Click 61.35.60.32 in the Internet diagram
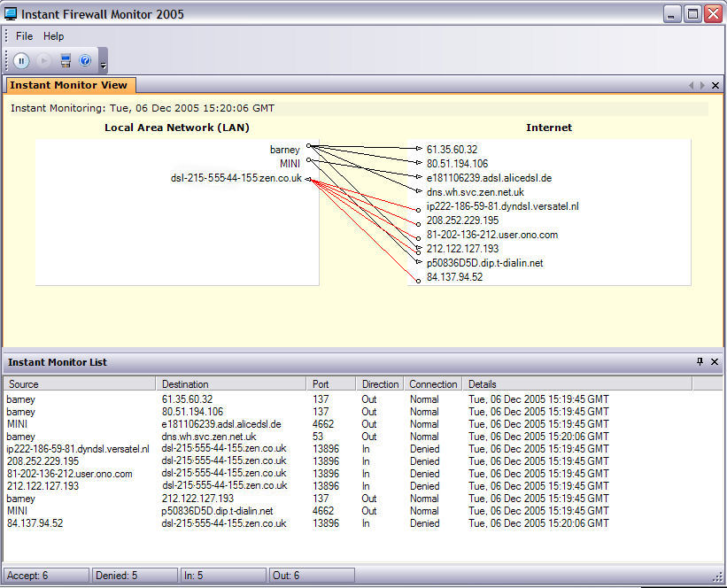The height and width of the screenshot is (588, 727). 452,150
